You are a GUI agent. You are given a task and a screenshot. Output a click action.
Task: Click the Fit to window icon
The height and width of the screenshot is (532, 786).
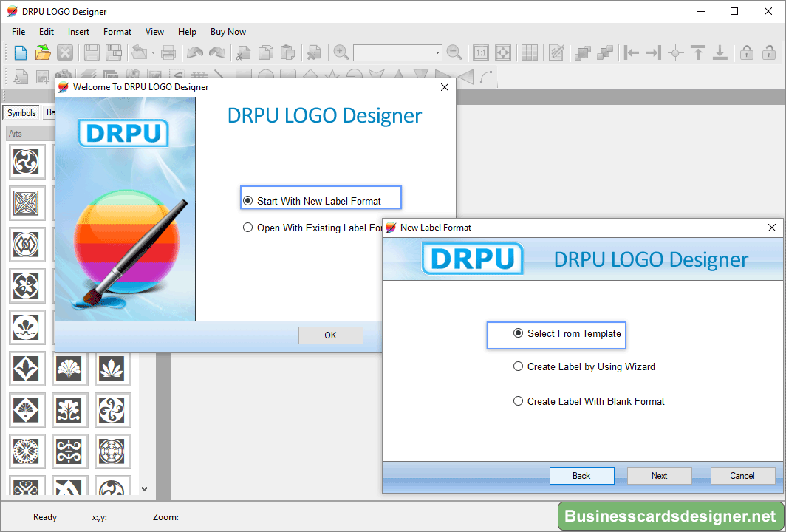[503, 52]
